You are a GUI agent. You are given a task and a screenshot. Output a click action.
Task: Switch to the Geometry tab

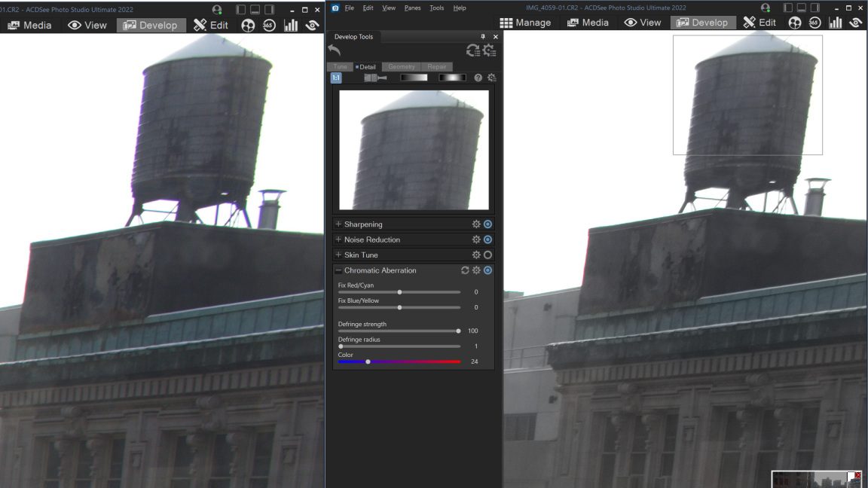[401, 67]
